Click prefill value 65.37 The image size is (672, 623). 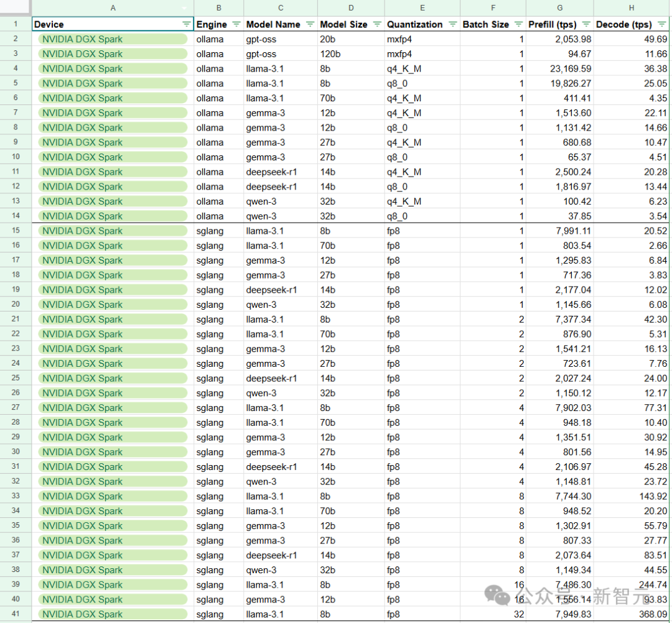[x=560, y=157]
